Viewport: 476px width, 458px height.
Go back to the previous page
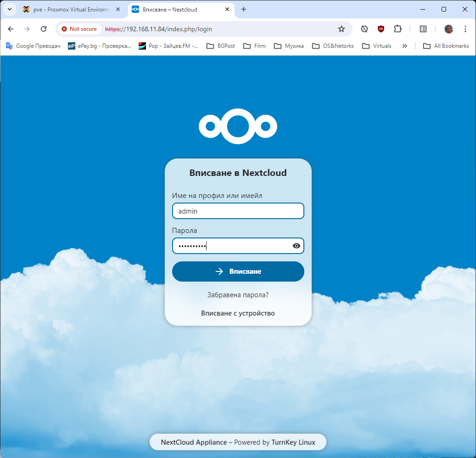(11, 29)
